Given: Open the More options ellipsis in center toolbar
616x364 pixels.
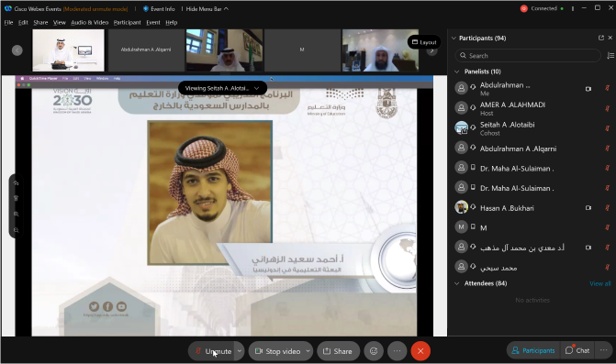Looking at the screenshot, I should point(398,351).
